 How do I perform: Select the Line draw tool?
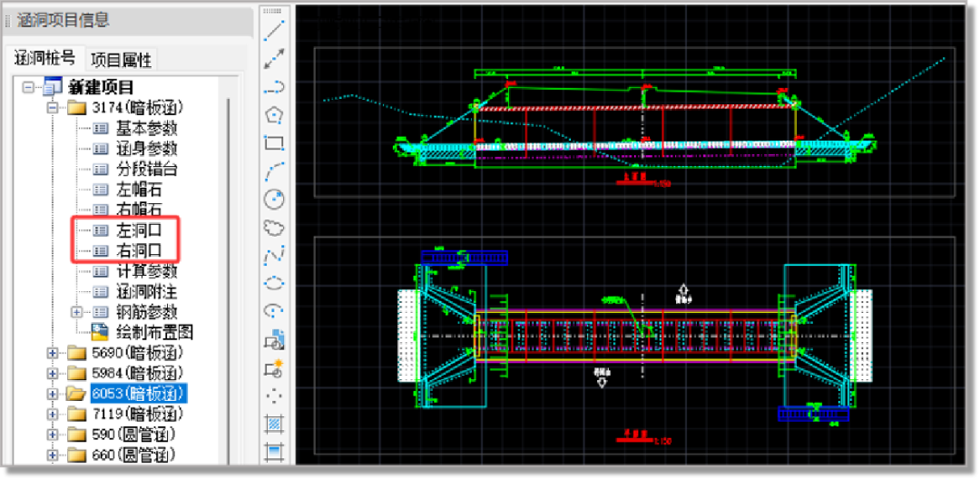(274, 34)
